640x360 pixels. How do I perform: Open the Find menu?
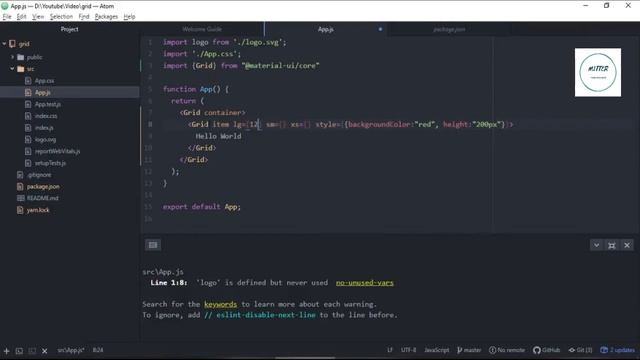click(x=84, y=17)
